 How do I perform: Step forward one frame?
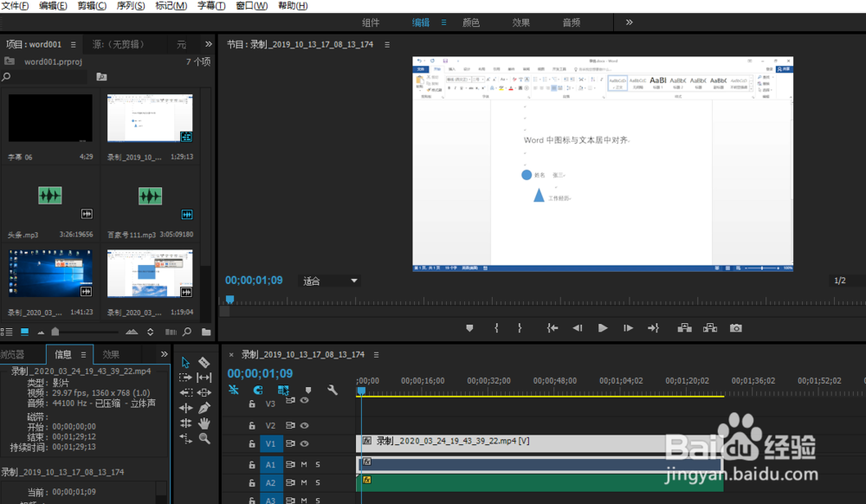(x=628, y=328)
